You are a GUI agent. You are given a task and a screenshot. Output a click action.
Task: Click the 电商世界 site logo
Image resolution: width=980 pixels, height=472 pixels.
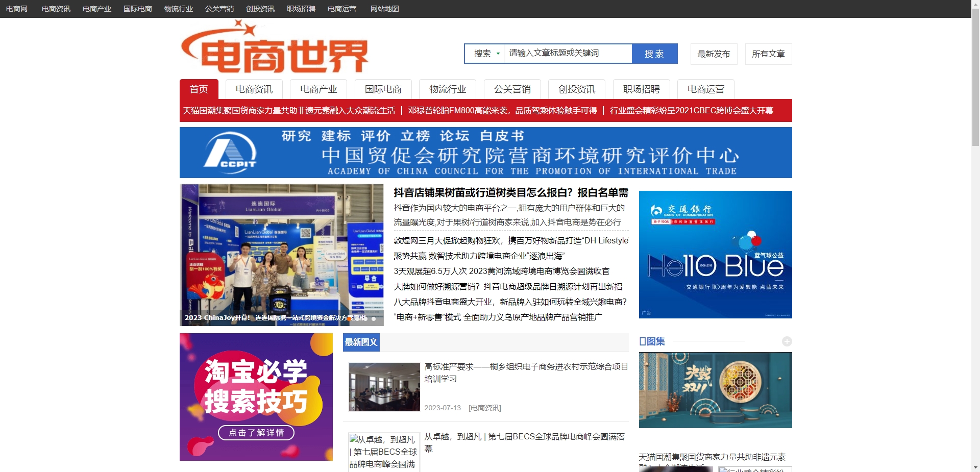click(275, 47)
